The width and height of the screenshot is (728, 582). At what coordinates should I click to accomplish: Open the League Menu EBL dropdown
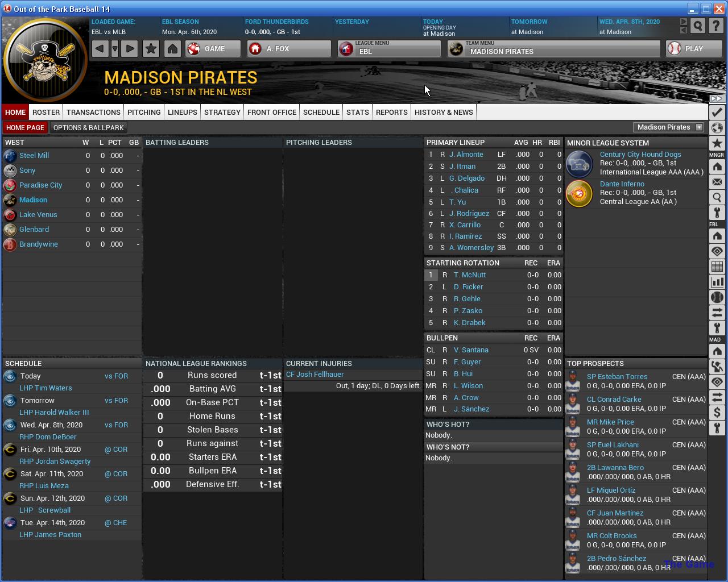point(389,49)
